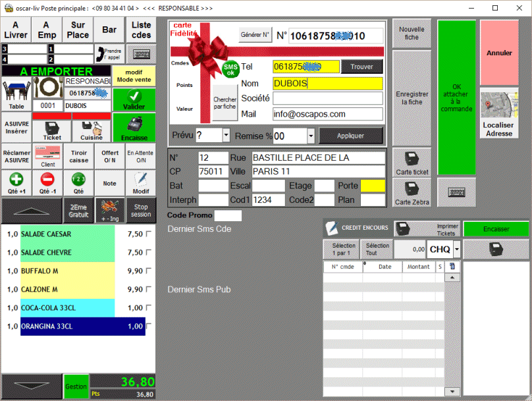Click into the Société input field
The image size is (532, 401).
(327, 98)
